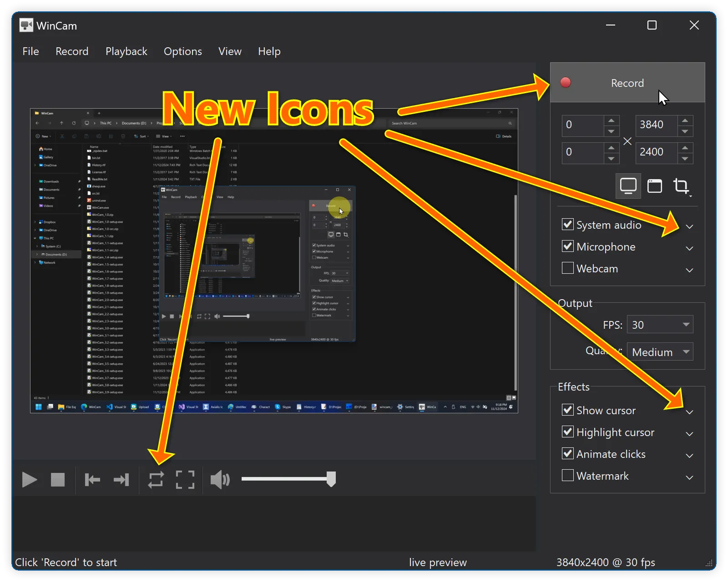728x582 pixels.
Task: Expand the System audio options chevron
Action: coord(690,226)
